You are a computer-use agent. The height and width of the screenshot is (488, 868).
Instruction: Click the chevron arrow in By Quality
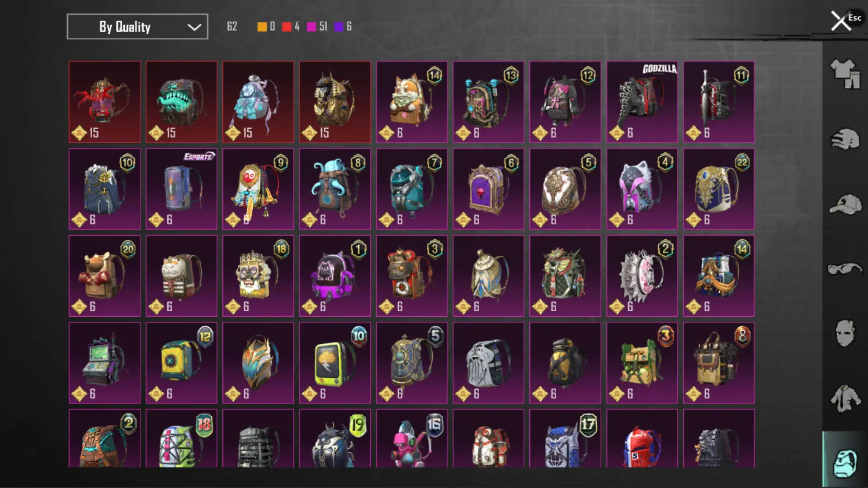point(194,27)
